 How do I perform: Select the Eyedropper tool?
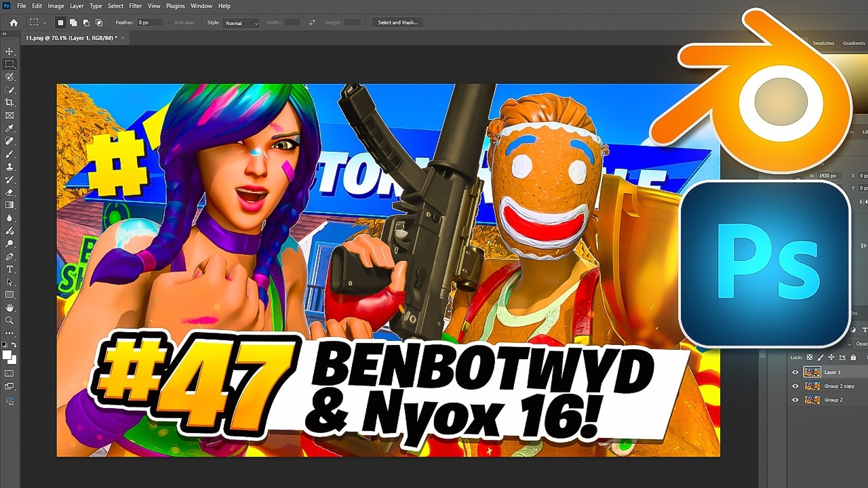coord(9,129)
